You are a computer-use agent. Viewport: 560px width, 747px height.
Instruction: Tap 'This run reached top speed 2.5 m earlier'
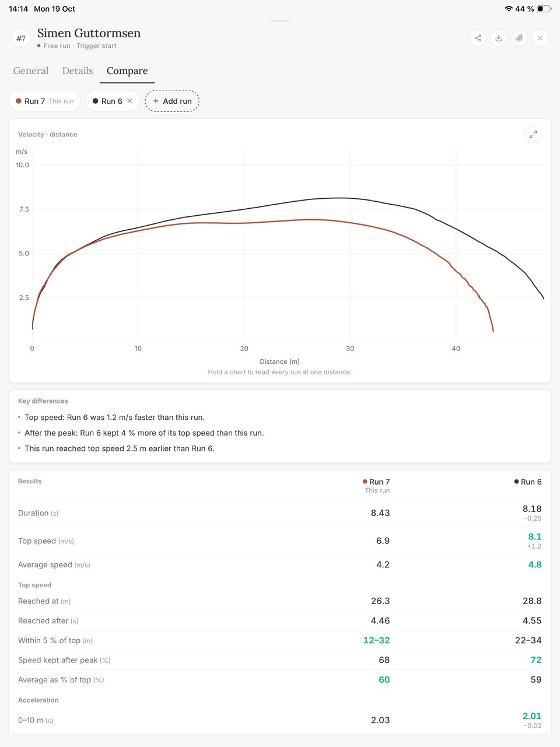(120, 449)
